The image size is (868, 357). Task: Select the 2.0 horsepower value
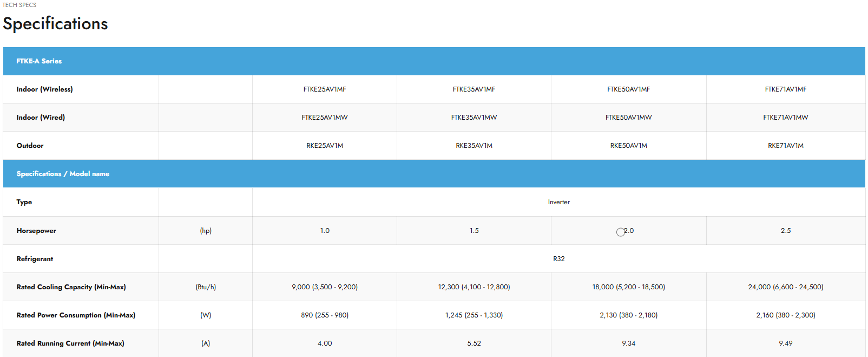coord(629,231)
